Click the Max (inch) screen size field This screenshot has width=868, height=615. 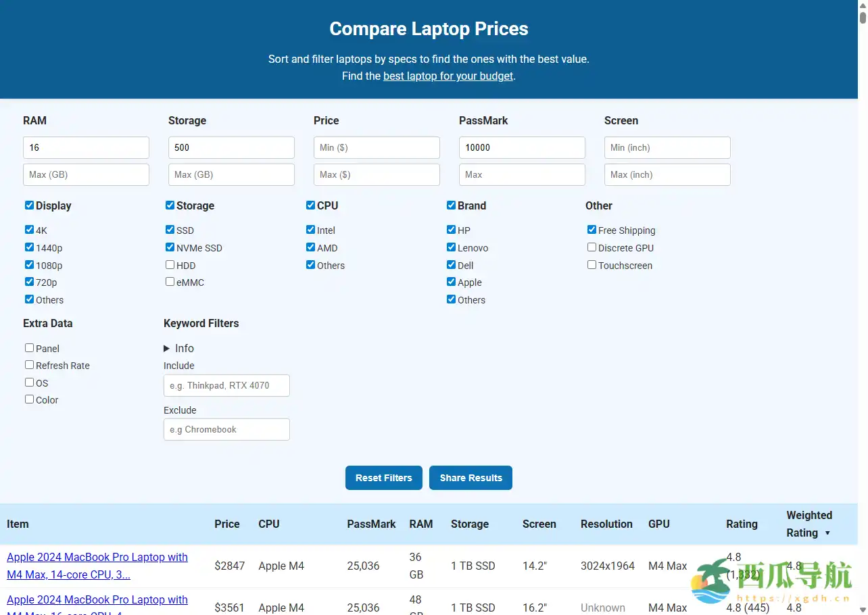[x=667, y=174]
